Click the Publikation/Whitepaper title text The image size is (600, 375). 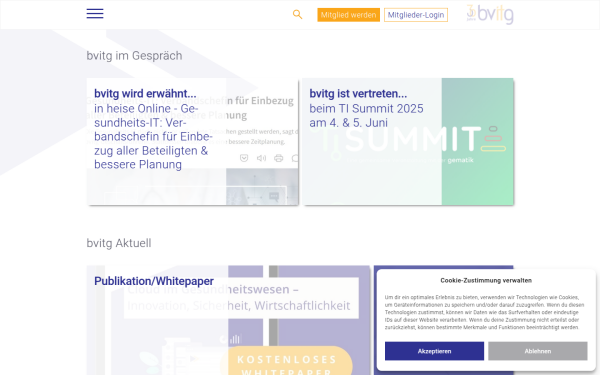(154, 281)
